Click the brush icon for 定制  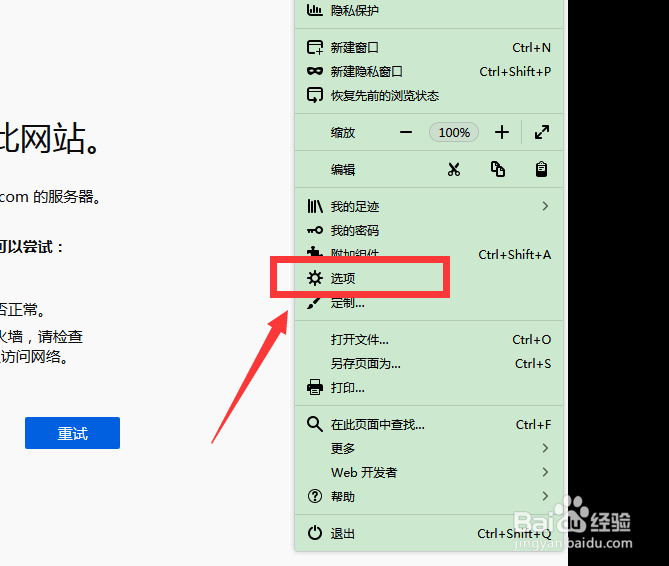[x=314, y=303]
